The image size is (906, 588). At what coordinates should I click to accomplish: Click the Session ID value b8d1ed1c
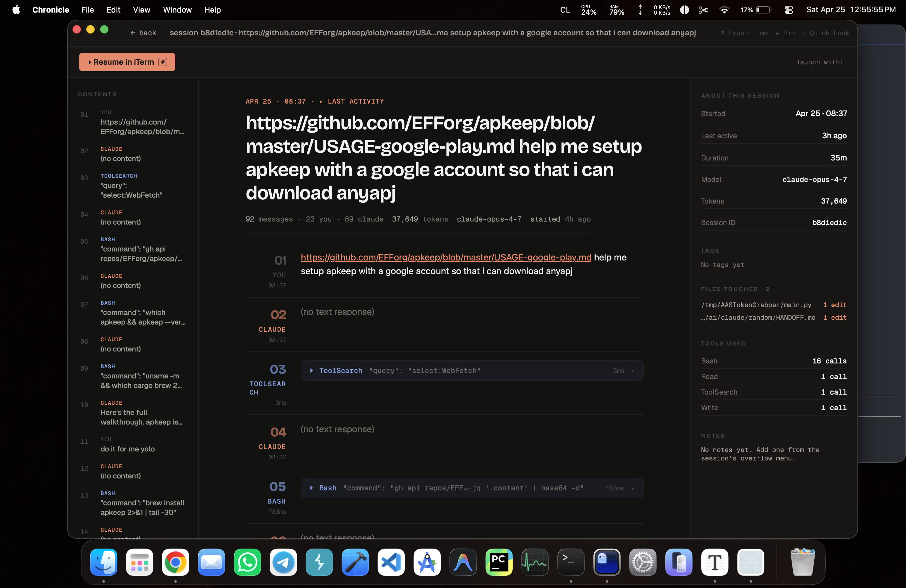pos(830,222)
